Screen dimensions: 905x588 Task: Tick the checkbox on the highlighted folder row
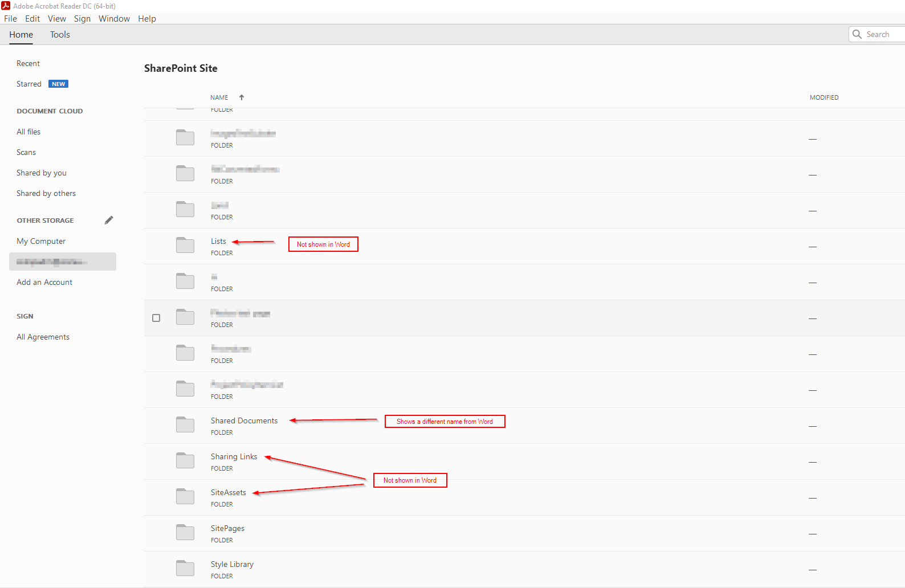point(156,318)
